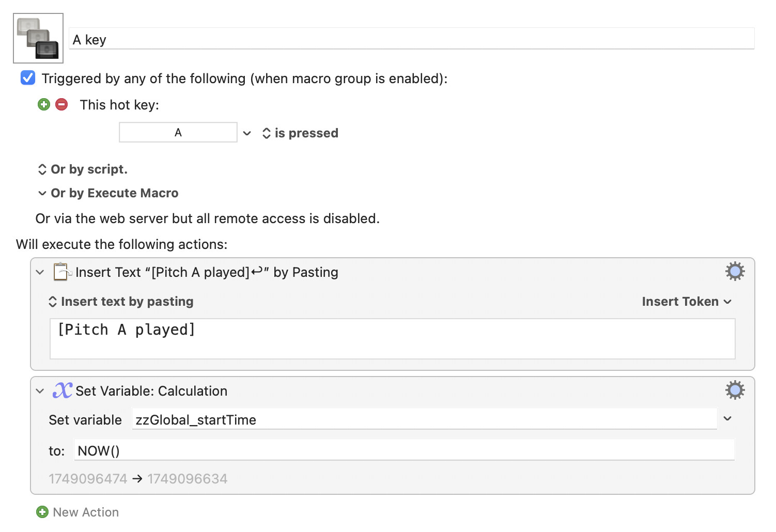
Task: Click the Set Variable X icon
Action: 62,390
